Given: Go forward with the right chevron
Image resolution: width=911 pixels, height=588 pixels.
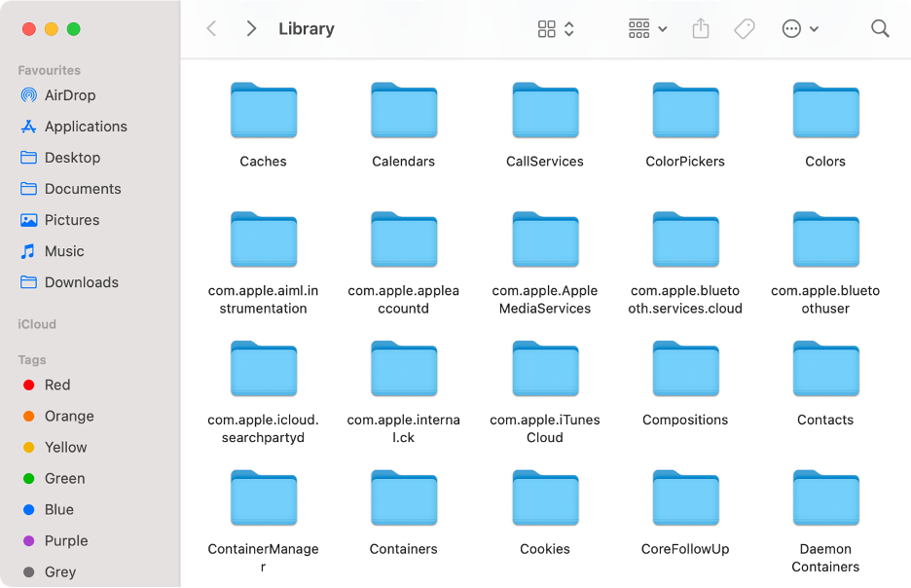Looking at the screenshot, I should (x=251, y=28).
